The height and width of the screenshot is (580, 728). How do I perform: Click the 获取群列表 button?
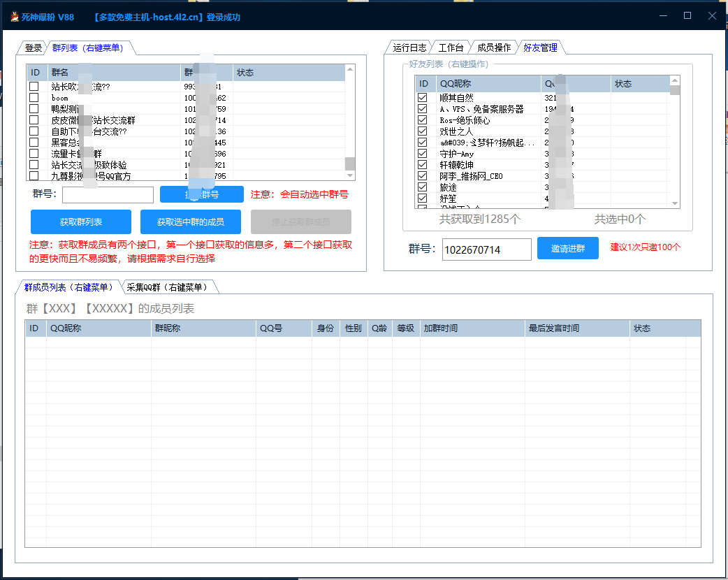pos(81,222)
